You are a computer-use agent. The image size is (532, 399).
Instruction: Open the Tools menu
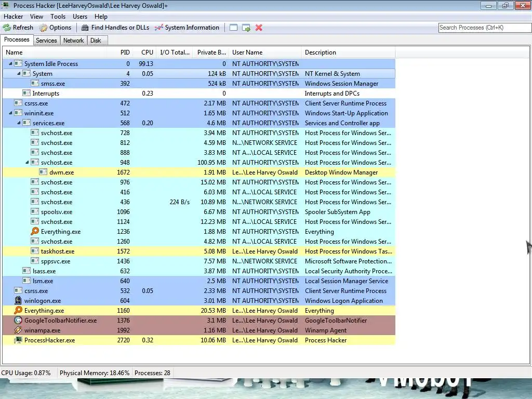point(58,16)
